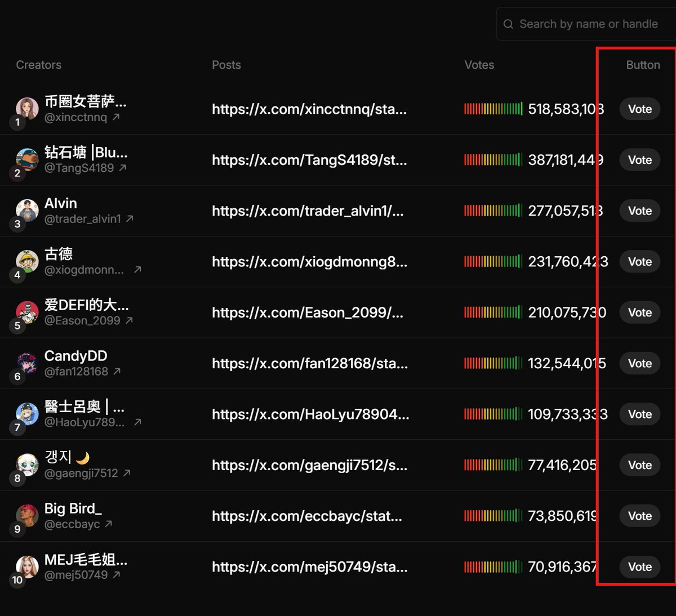Click the search magnifier icon

[508, 24]
